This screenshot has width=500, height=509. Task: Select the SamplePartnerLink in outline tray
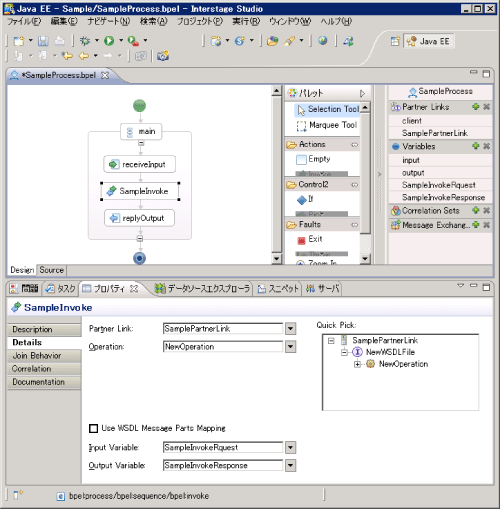440,133
